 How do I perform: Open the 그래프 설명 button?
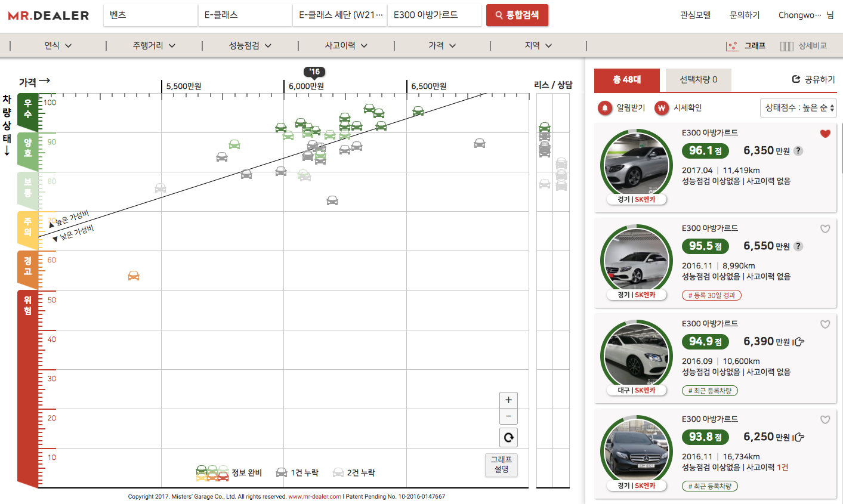pos(501,465)
